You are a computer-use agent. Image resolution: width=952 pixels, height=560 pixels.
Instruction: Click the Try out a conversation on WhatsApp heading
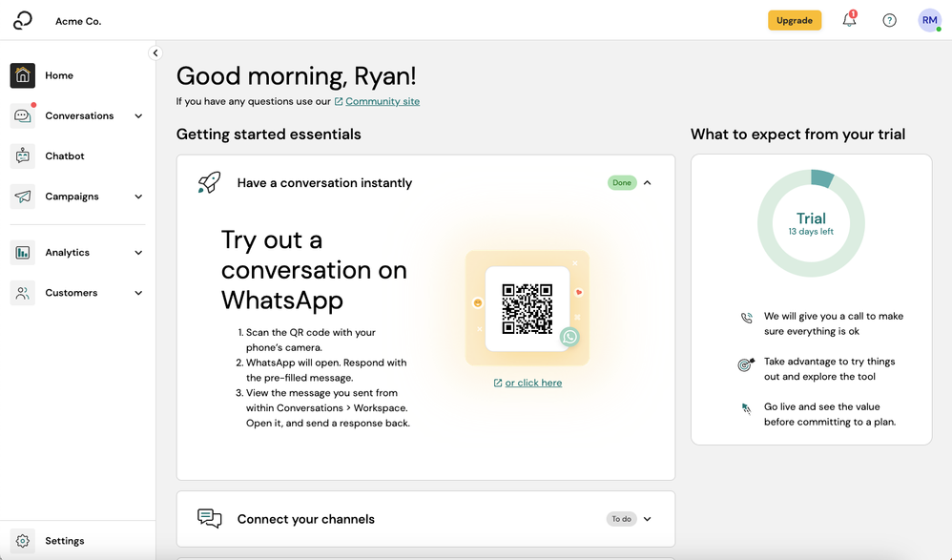coord(314,270)
